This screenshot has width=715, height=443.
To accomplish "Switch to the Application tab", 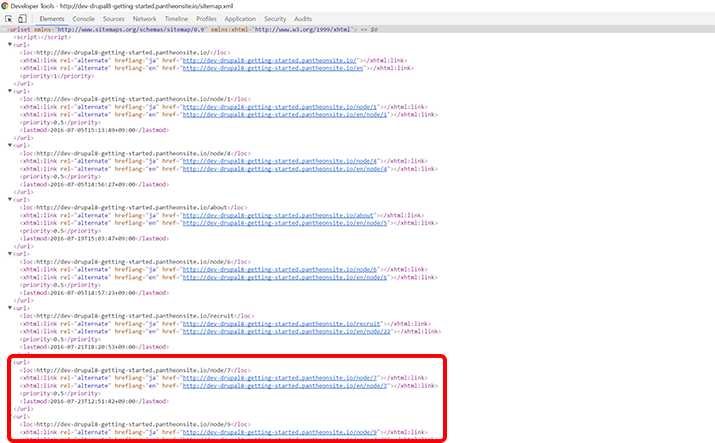I will tap(240, 19).
